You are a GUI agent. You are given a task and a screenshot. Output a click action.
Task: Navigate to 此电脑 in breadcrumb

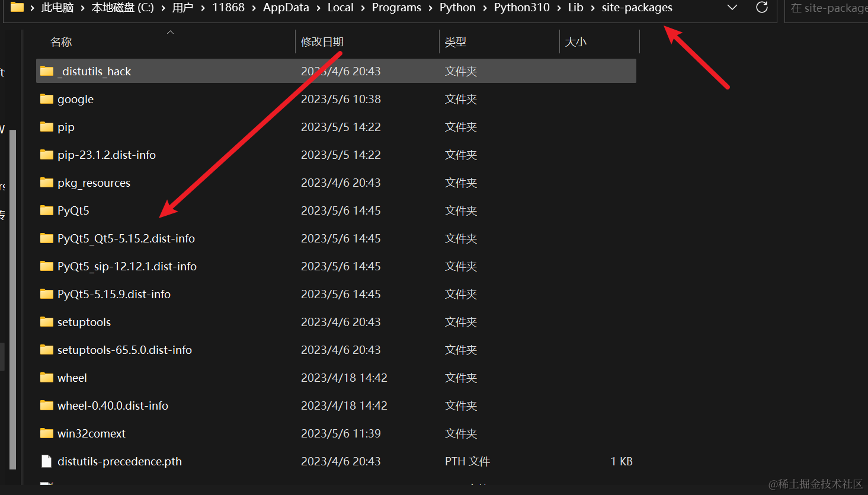point(57,8)
